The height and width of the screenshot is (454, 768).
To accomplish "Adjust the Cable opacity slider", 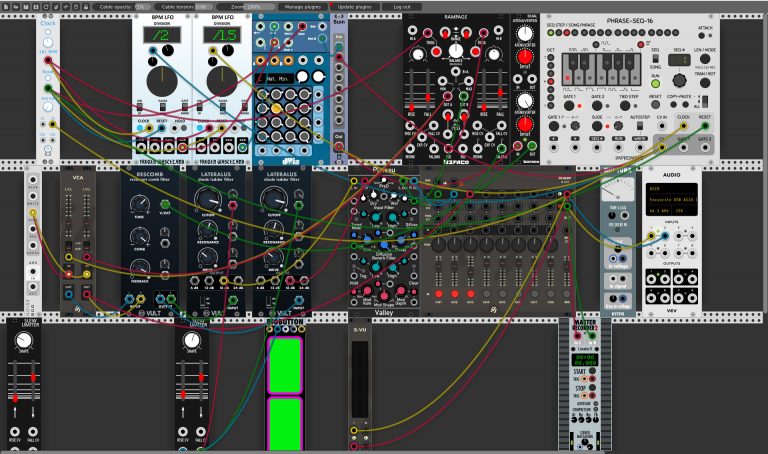I will pos(122,7).
